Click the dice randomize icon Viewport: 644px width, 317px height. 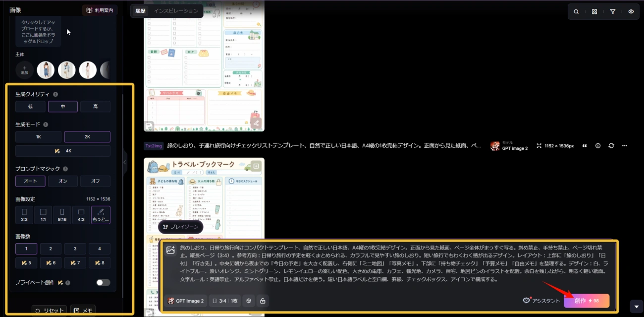pyautogui.click(x=249, y=301)
